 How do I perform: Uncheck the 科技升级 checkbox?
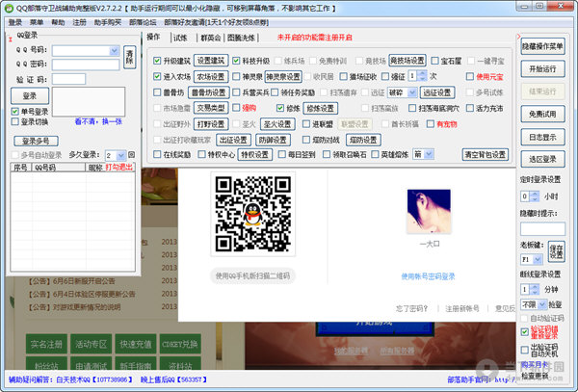point(236,61)
